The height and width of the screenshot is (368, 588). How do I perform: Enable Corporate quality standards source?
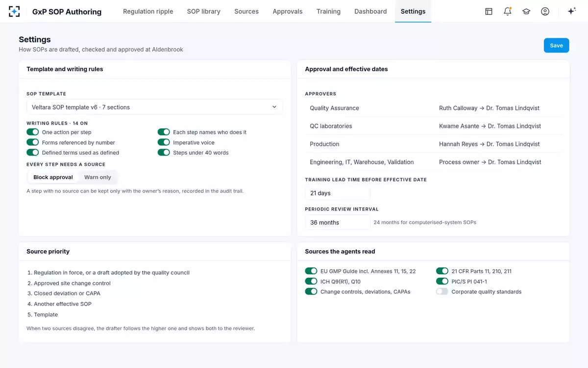point(442,291)
